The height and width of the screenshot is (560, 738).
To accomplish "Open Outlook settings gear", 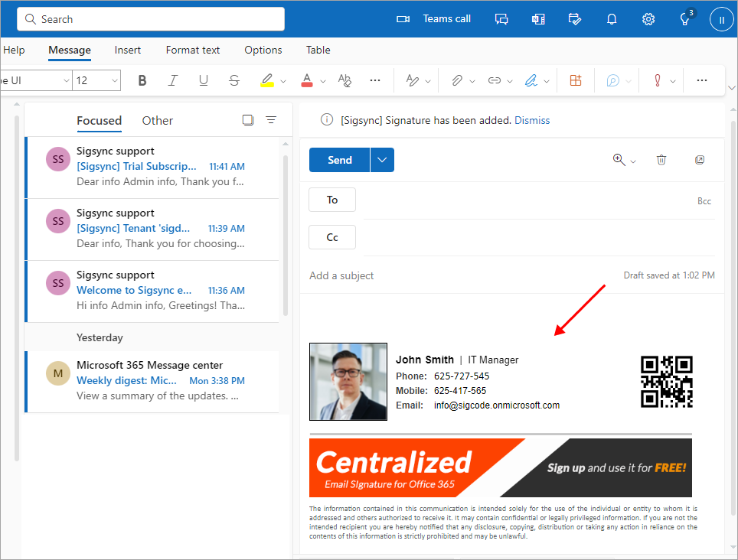I will (648, 19).
